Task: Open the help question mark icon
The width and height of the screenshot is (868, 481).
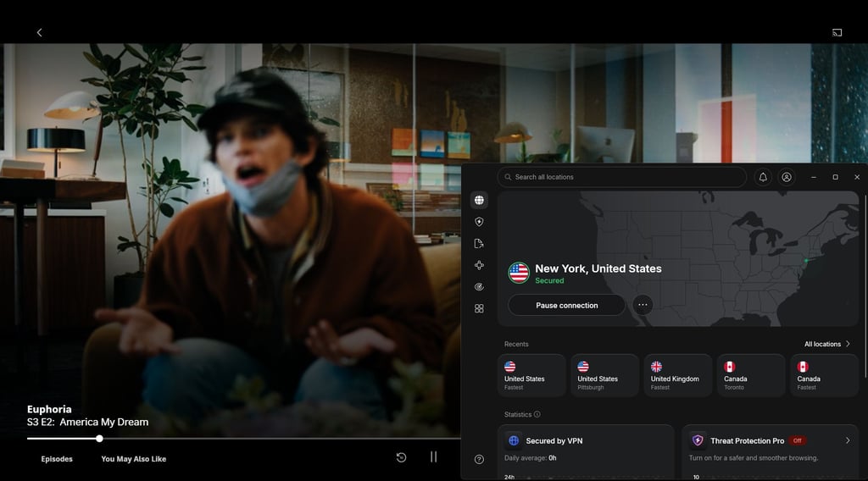Action: coord(479,460)
